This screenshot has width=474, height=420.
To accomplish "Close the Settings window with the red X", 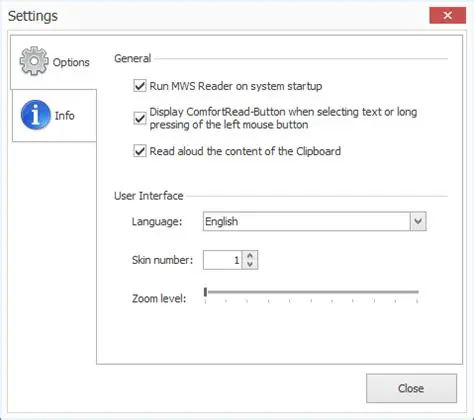I will click(448, 15).
